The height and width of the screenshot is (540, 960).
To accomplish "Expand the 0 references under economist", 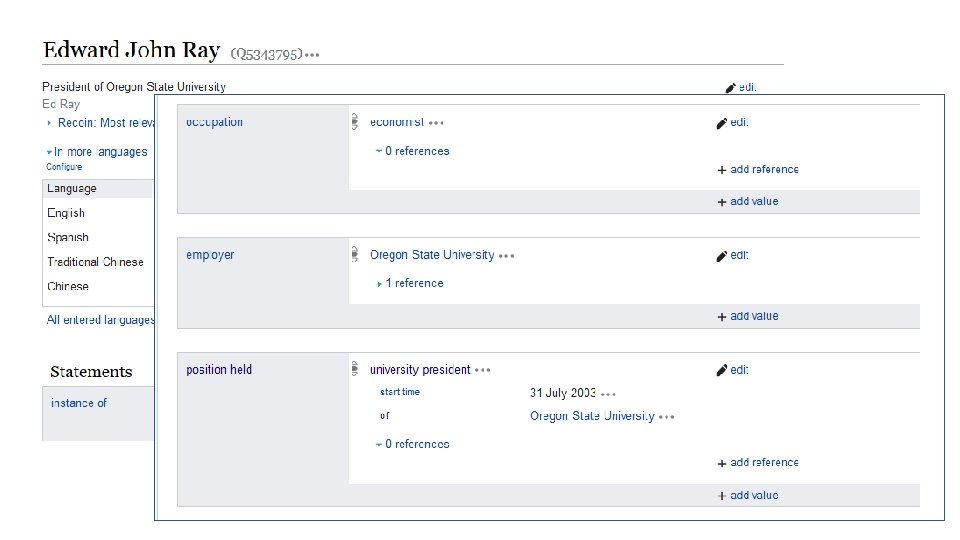I will (412, 151).
